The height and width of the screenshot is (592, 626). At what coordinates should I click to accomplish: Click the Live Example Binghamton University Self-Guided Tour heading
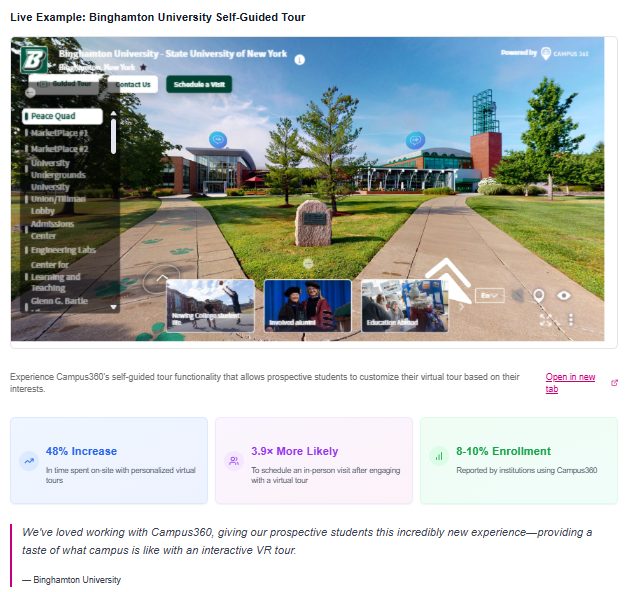pos(158,17)
